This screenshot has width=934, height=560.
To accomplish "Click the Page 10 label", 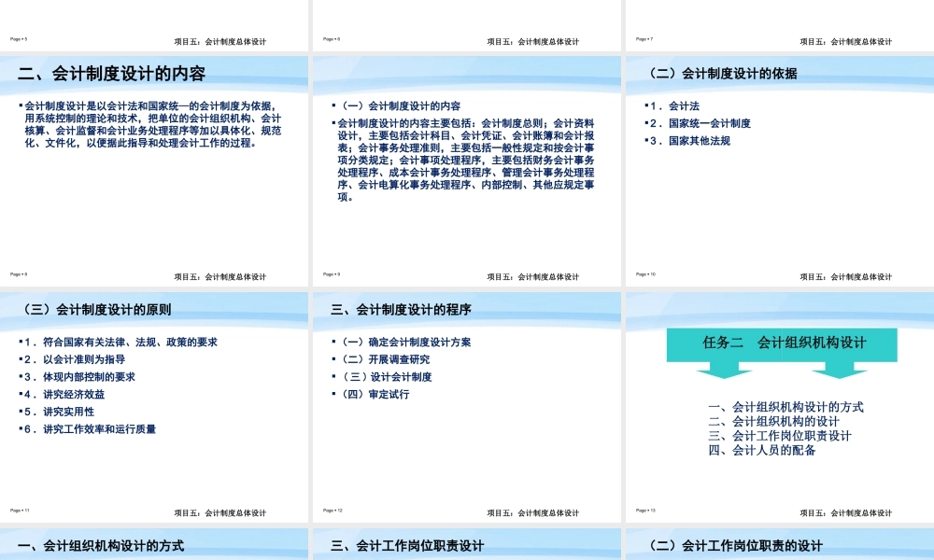I will [645, 275].
